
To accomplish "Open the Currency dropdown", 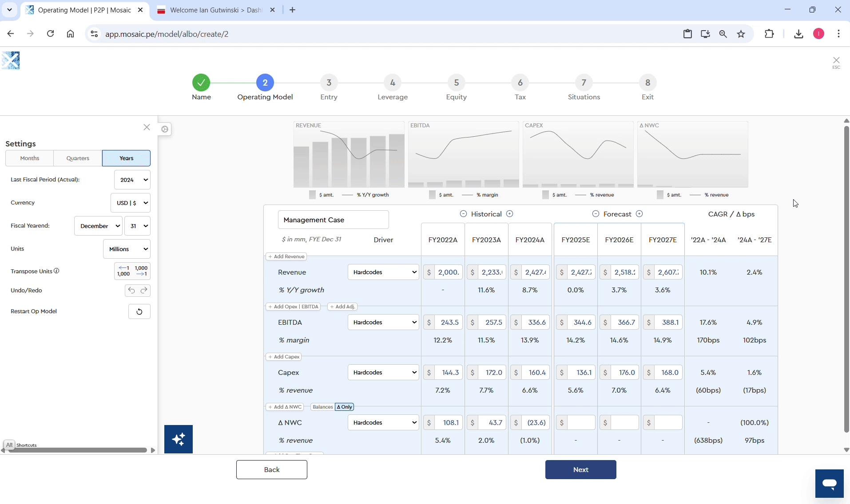I will tap(131, 203).
